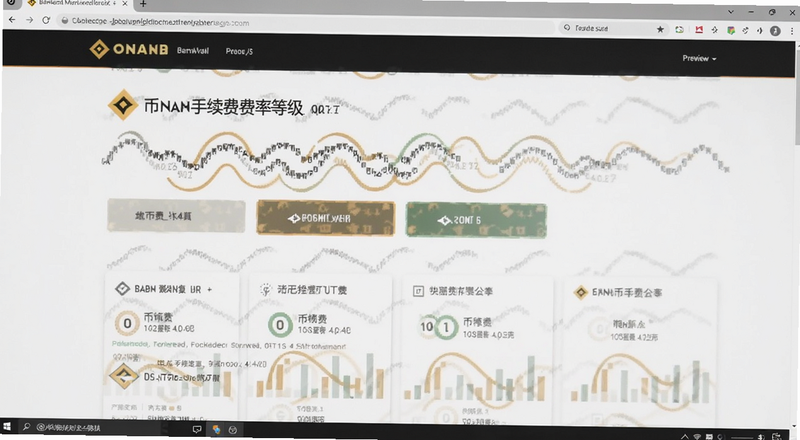Click the lightbulb icon on second card title

[x=266, y=290]
